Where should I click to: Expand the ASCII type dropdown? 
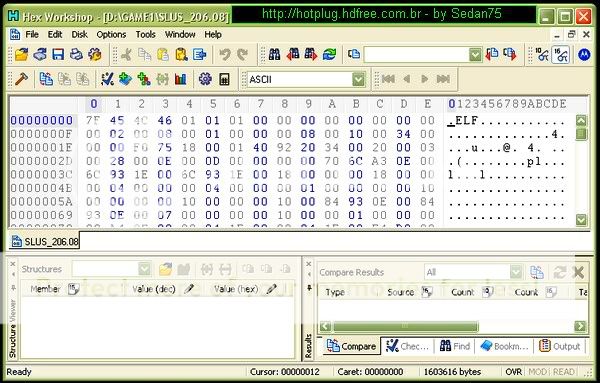[x=359, y=80]
